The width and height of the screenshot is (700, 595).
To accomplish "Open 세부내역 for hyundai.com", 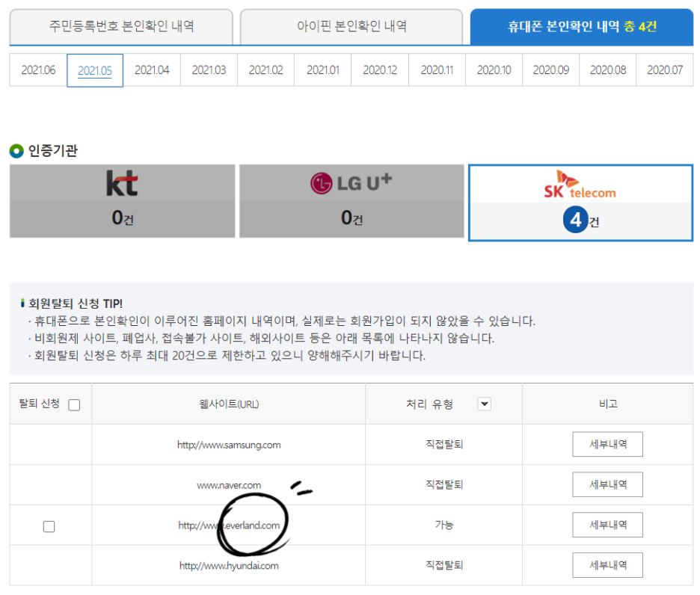I will pos(607,565).
